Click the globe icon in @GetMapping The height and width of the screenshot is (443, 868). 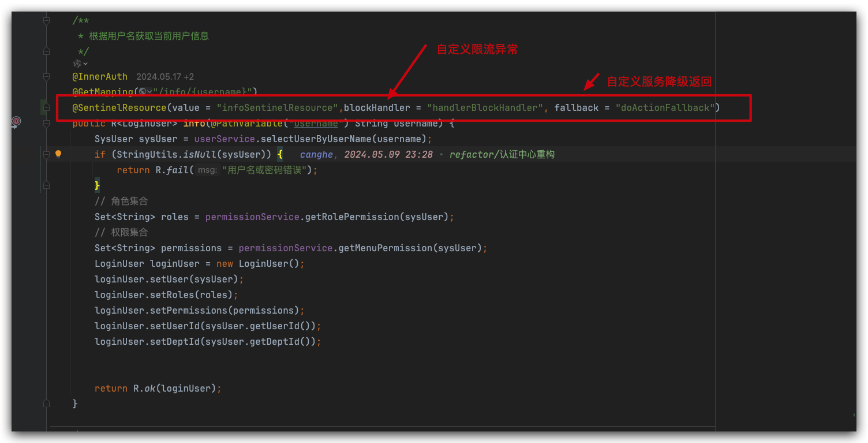coord(141,92)
